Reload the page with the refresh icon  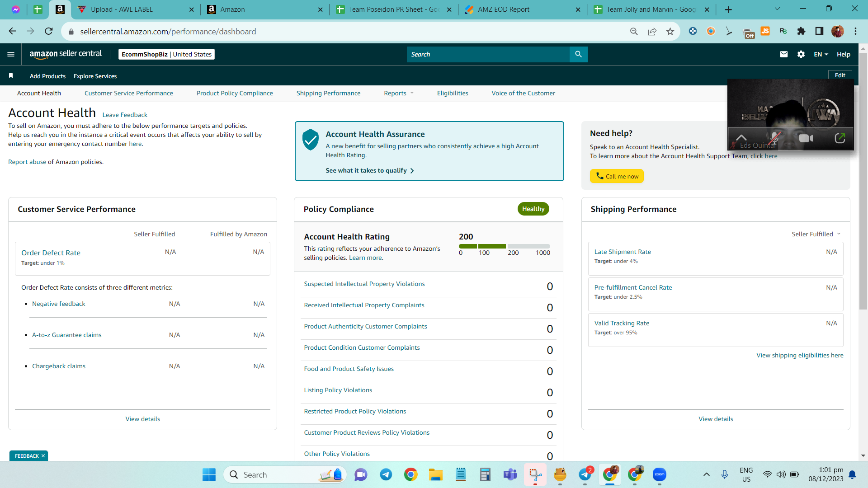[49, 31]
